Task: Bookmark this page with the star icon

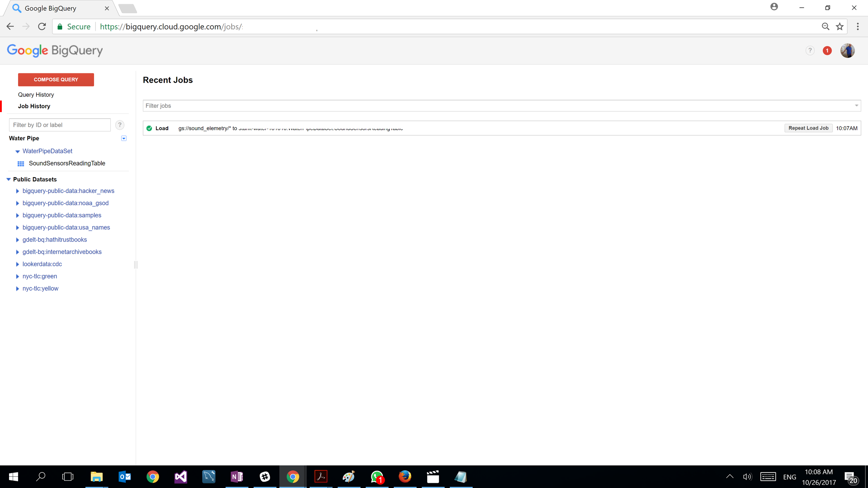Action: click(840, 26)
